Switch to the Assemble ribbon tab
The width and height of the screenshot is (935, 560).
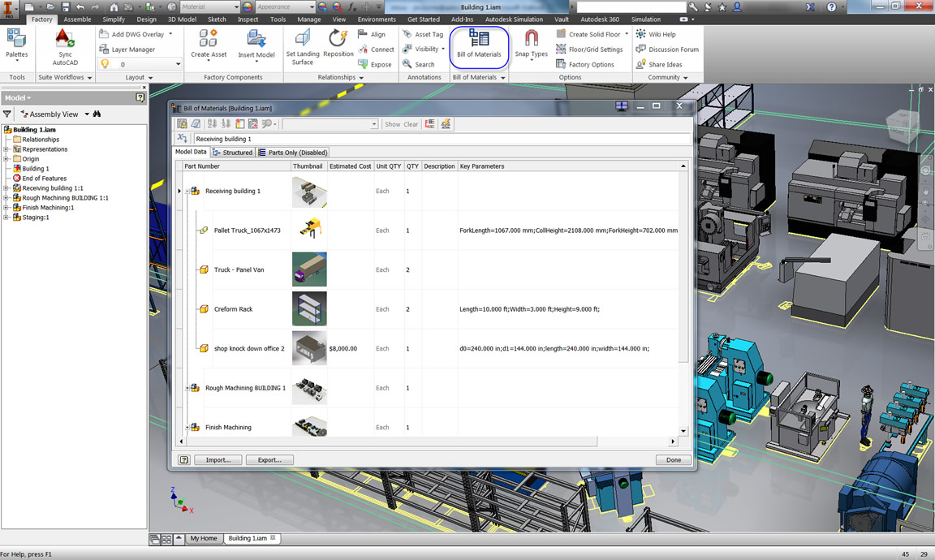78,19
